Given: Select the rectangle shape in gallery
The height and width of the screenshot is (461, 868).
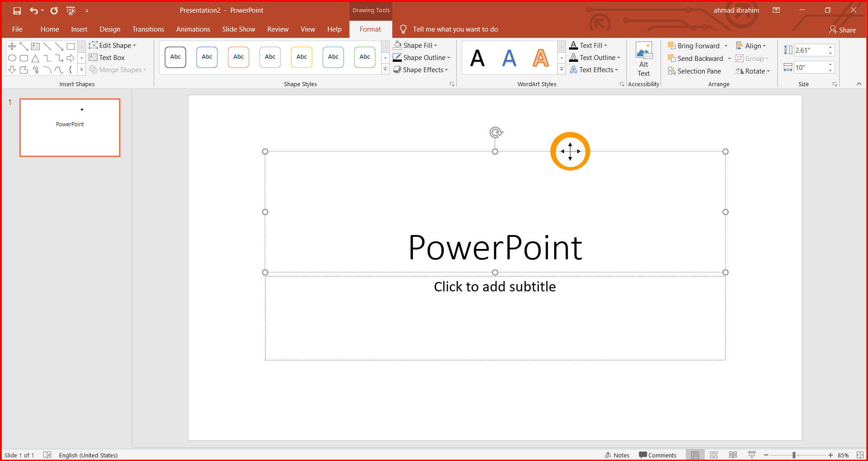Looking at the screenshot, I should [x=71, y=46].
